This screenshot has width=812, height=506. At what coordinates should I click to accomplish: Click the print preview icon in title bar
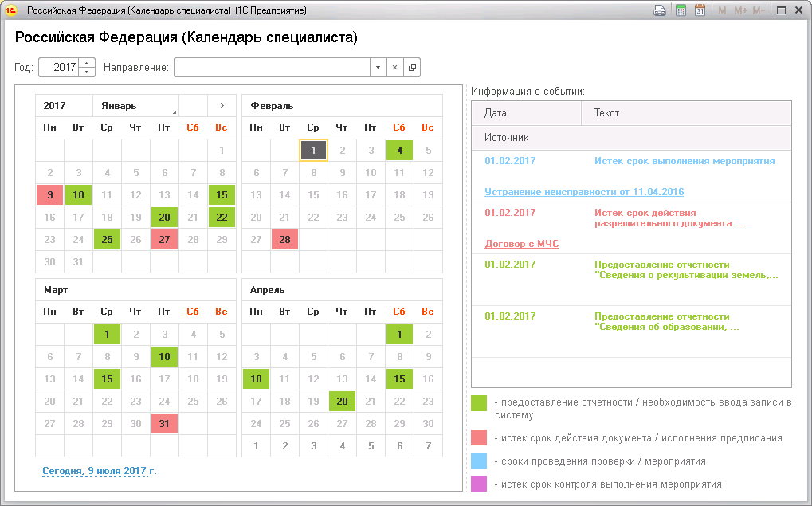[x=659, y=10]
